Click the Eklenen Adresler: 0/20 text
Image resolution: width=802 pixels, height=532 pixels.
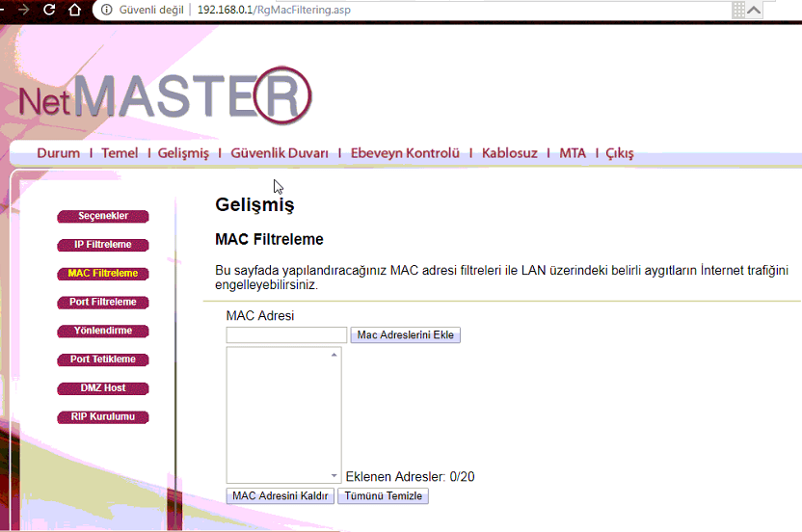coord(411,477)
